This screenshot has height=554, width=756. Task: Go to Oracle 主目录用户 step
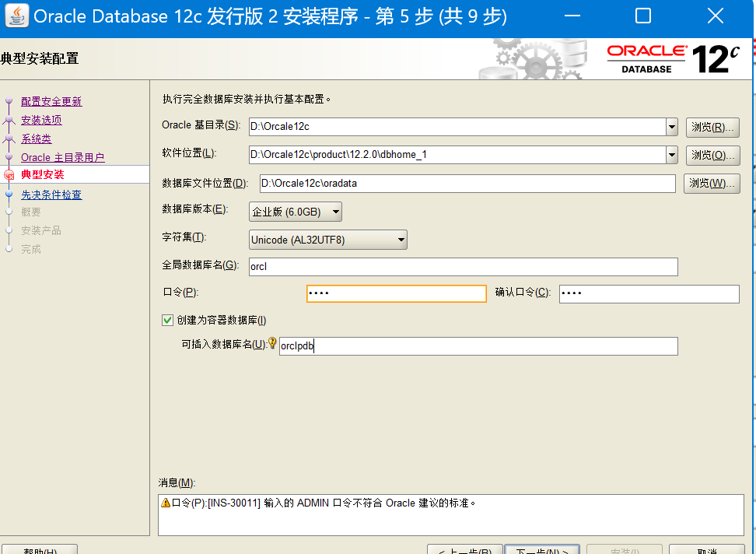point(63,158)
